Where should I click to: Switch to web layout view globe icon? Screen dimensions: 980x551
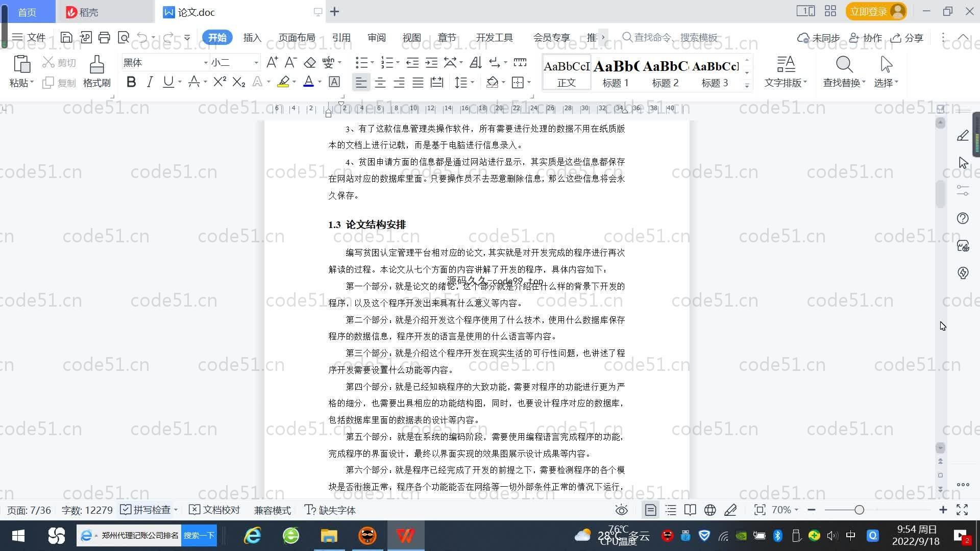point(710,510)
